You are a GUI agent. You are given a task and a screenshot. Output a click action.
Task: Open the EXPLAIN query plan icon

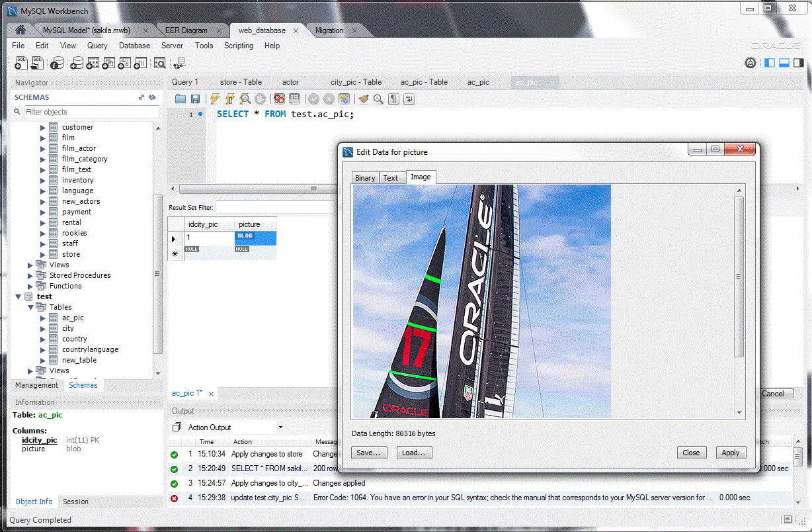tap(245, 99)
